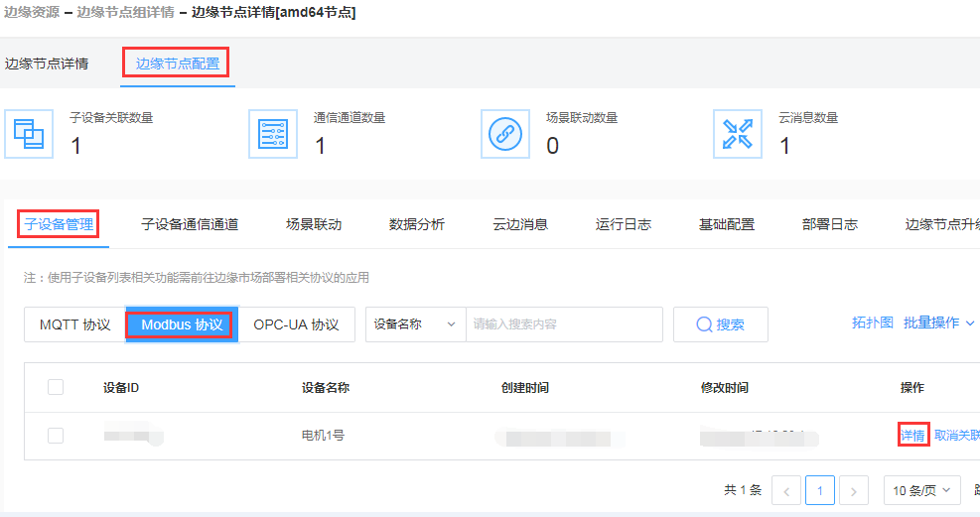Click the search content input field
This screenshot has width=980, height=517.
point(563,324)
